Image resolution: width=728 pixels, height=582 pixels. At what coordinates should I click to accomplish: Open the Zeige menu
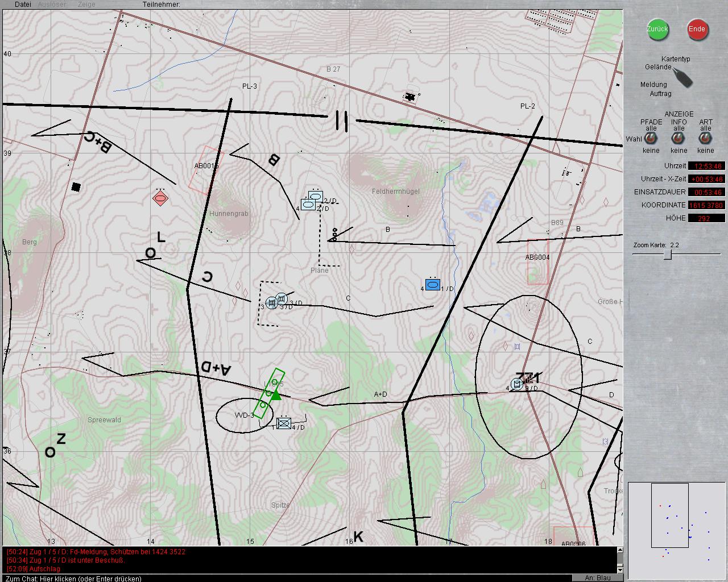tap(86, 5)
